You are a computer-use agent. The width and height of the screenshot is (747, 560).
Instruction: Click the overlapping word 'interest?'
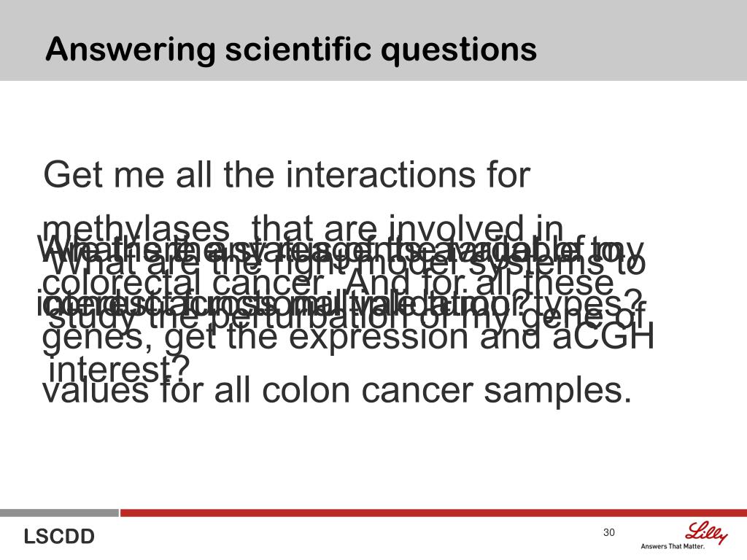[119, 370]
